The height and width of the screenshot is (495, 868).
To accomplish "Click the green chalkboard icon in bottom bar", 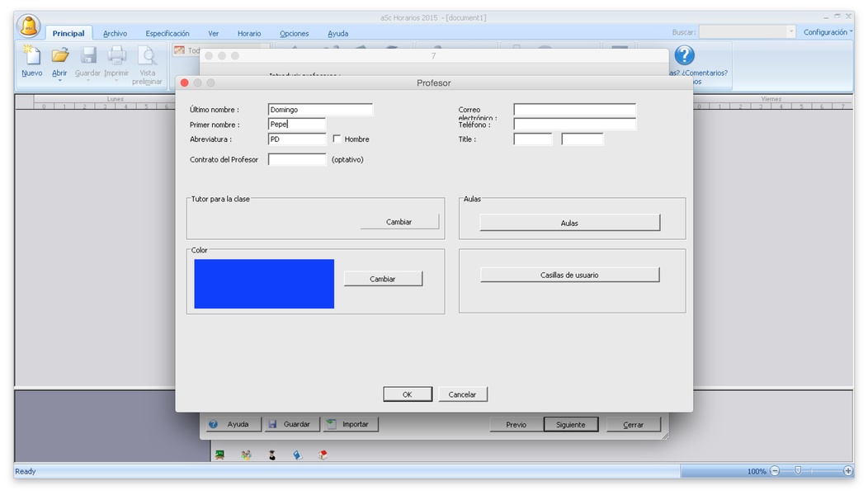I will [220, 455].
